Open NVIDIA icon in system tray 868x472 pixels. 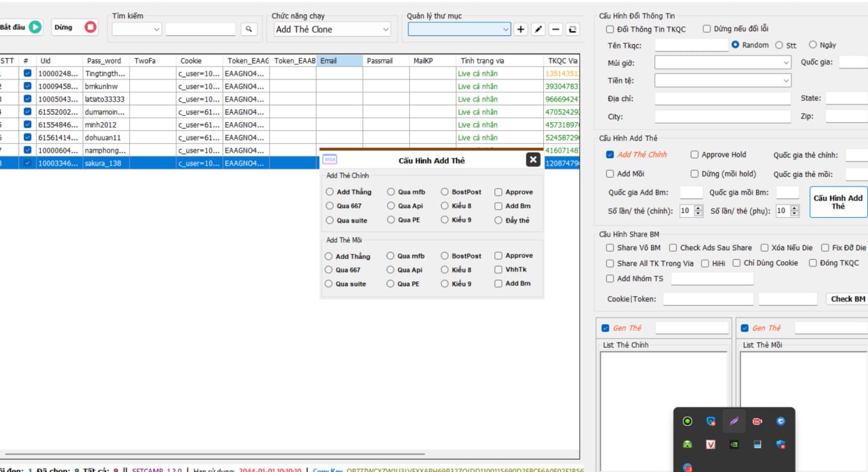[x=734, y=444]
